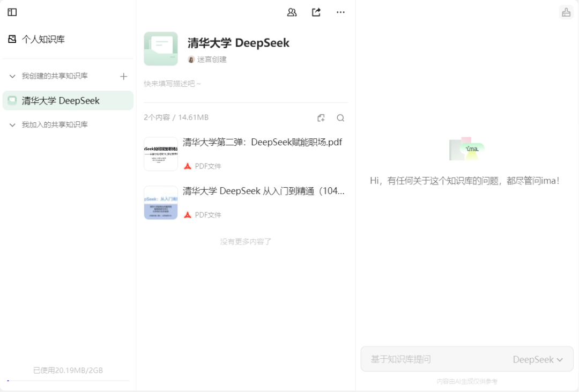Edit the description placeholder 快来填写描述吧
Viewport: 579px width, 392px height.
pos(172,84)
